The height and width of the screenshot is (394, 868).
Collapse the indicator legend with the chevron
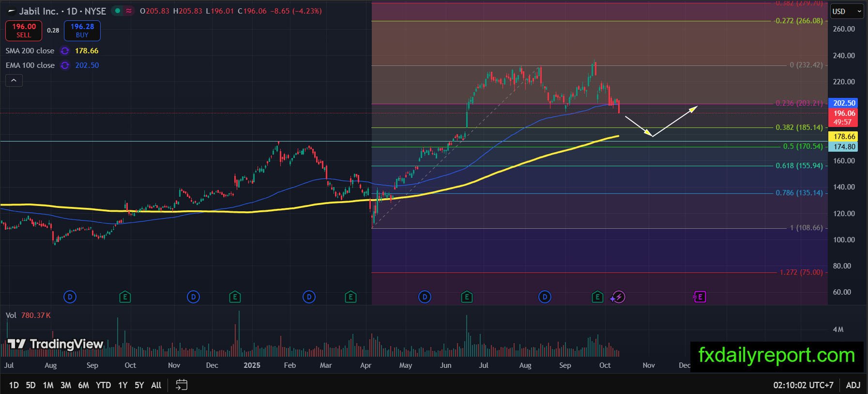tap(14, 80)
